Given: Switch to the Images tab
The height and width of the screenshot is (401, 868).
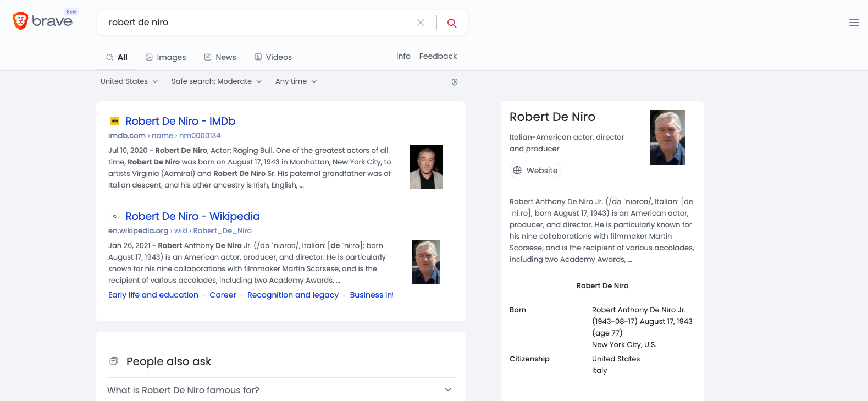Looking at the screenshot, I should coord(165,57).
